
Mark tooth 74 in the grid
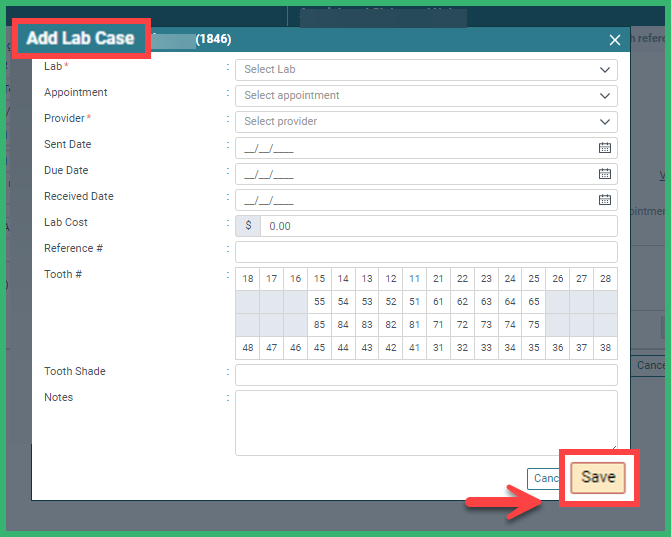[x=510, y=325]
